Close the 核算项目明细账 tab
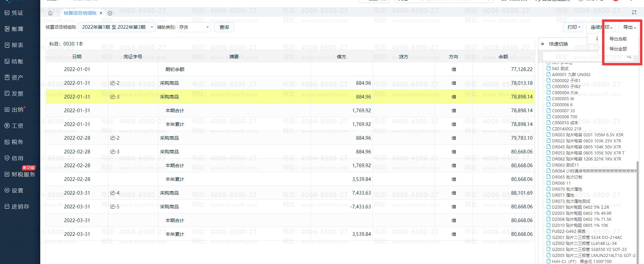The width and height of the screenshot is (644, 264). coord(101,13)
